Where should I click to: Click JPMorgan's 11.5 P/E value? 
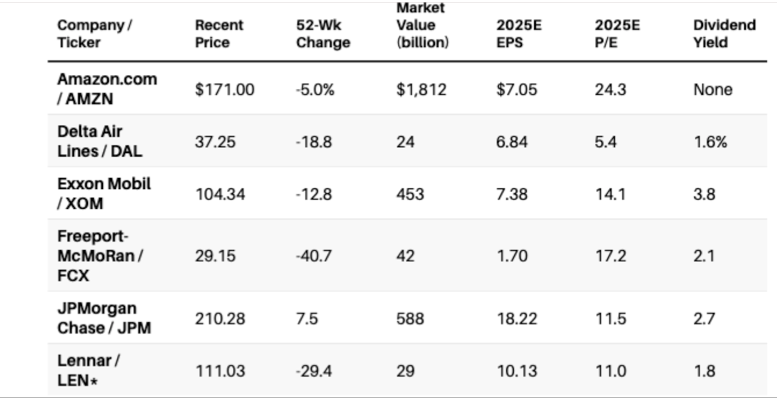[x=610, y=319]
